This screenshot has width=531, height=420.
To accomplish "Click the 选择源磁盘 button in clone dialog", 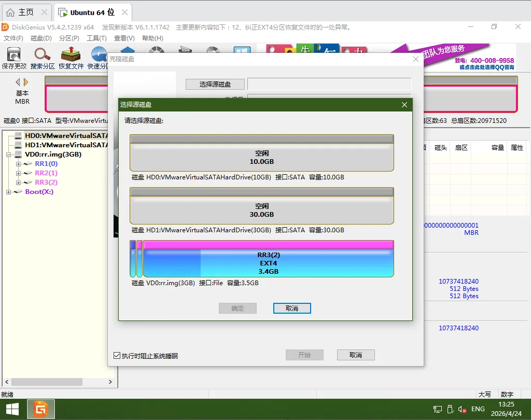I will [x=215, y=85].
